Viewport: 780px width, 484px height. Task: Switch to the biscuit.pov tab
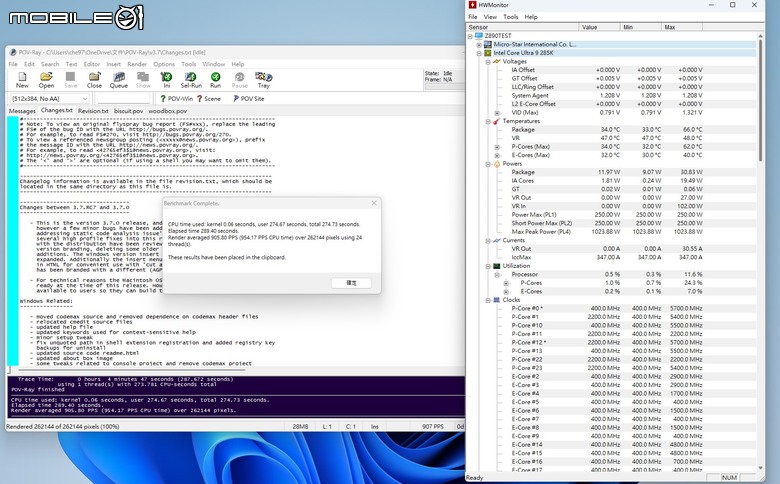tap(128, 111)
